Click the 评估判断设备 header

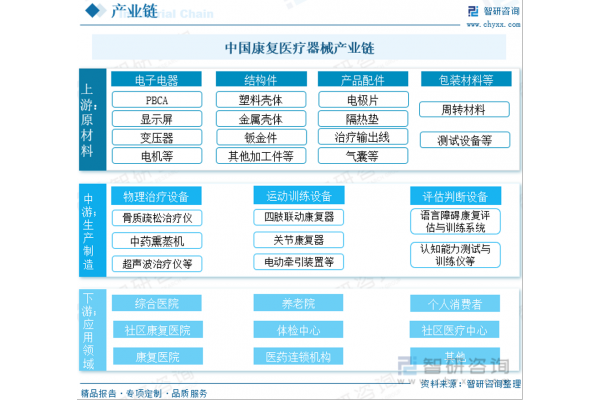click(x=455, y=195)
